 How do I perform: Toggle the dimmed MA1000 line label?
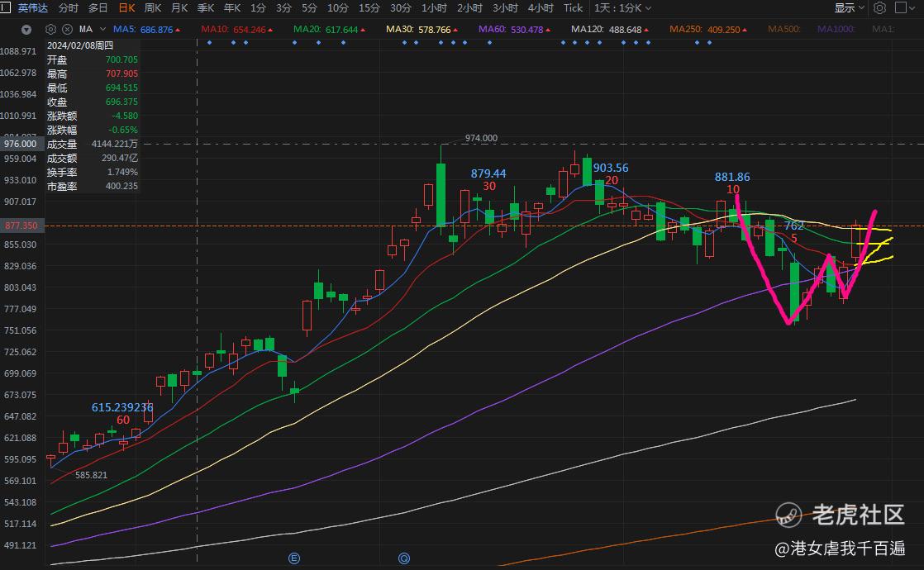tap(836, 29)
